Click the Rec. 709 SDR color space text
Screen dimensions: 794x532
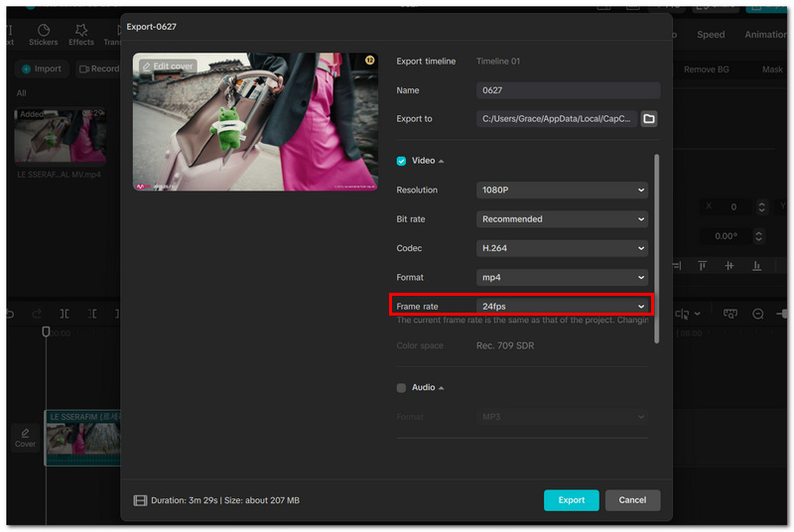click(505, 345)
